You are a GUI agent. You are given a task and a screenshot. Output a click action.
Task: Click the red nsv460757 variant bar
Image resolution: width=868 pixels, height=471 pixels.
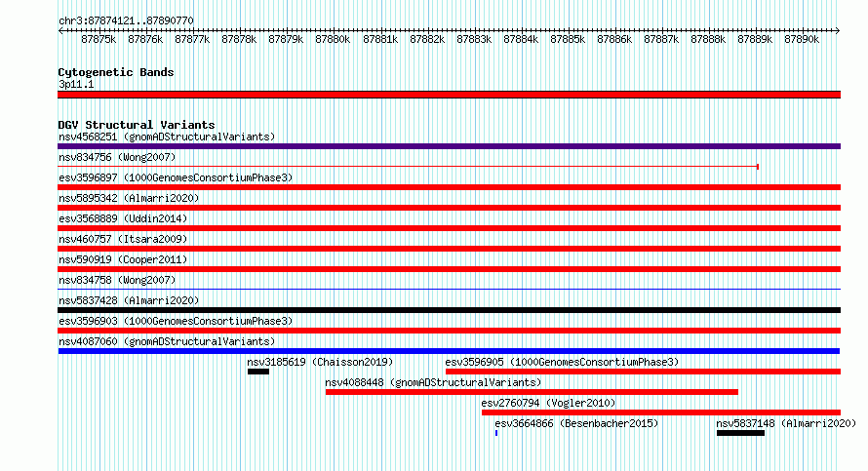[449, 249]
